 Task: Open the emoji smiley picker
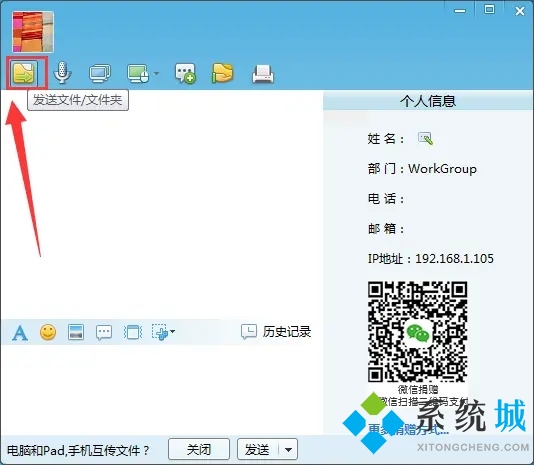pyautogui.click(x=48, y=332)
